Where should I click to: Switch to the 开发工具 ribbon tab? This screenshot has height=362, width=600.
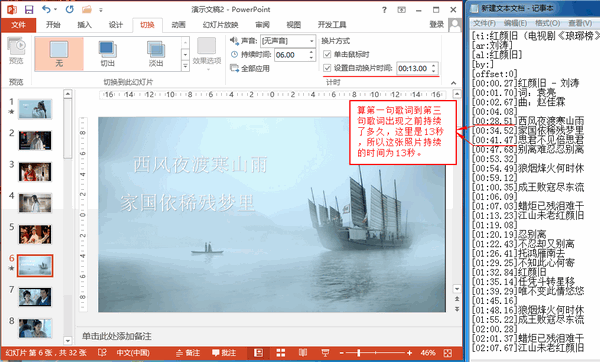(x=332, y=25)
